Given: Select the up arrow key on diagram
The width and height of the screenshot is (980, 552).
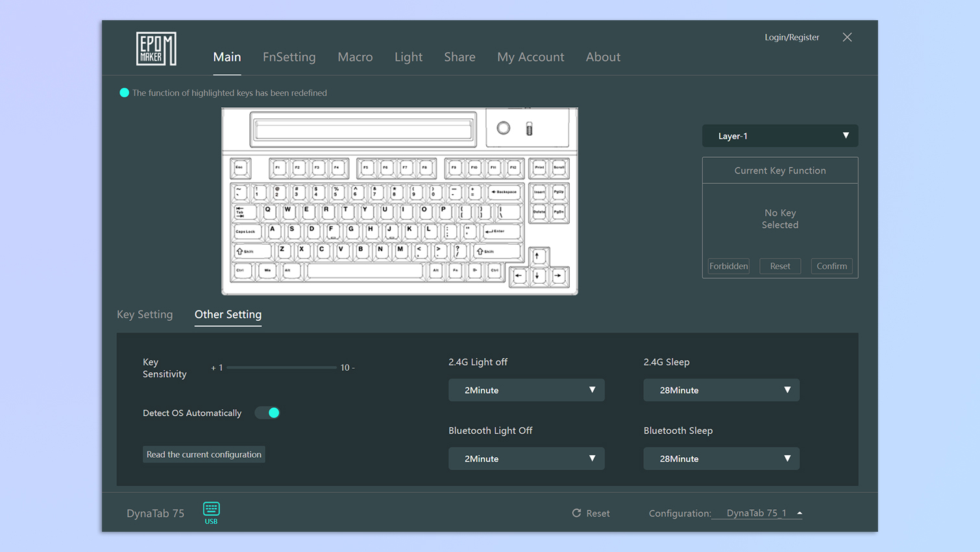Looking at the screenshot, I should (537, 256).
